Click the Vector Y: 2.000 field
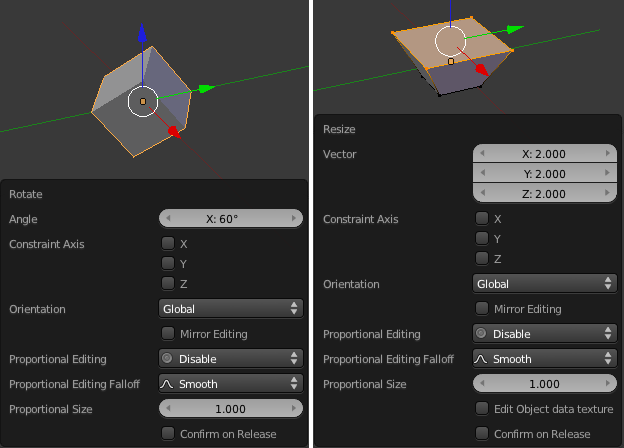 [x=545, y=173]
